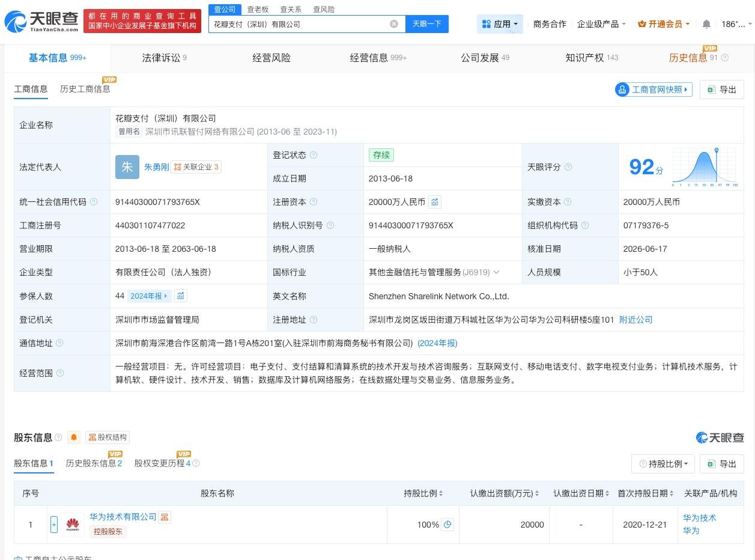Clear the search box text
755x560 pixels.
[x=394, y=24]
